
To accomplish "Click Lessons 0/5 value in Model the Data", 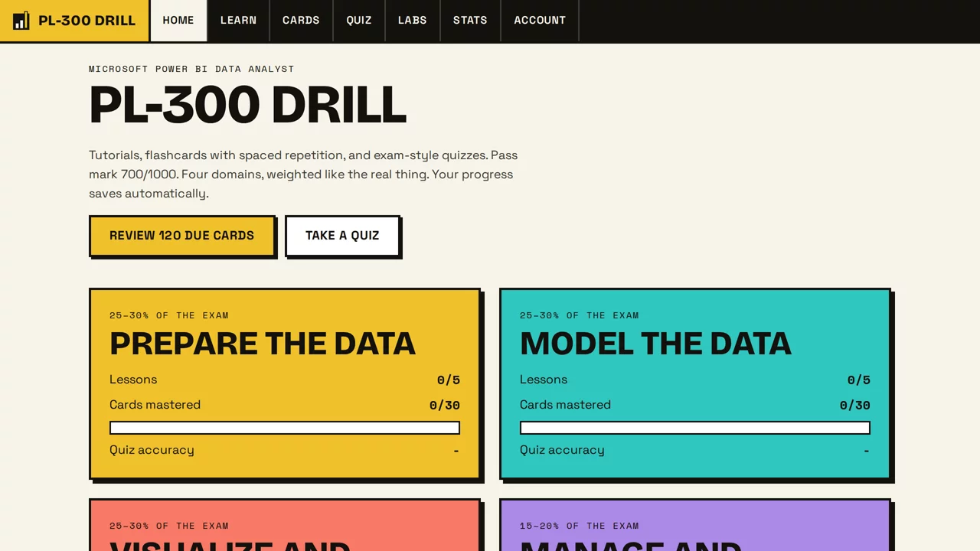I will tap(859, 380).
